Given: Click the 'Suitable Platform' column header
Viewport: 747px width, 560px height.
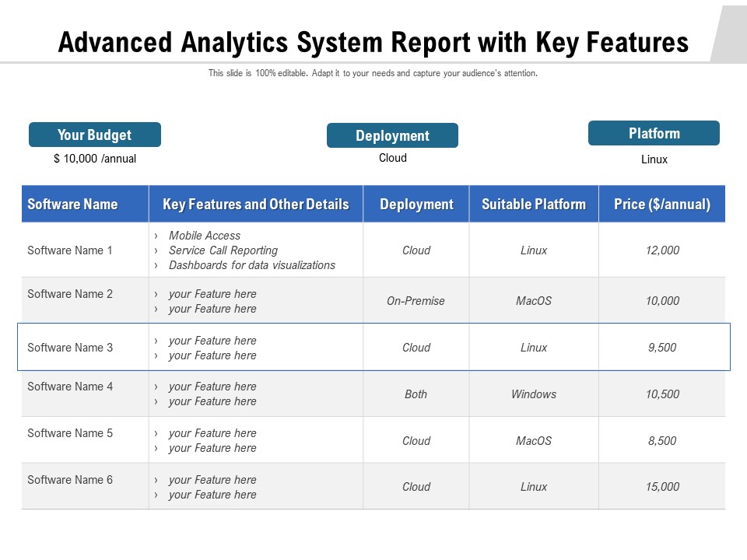Looking at the screenshot, I should (x=534, y=205).
